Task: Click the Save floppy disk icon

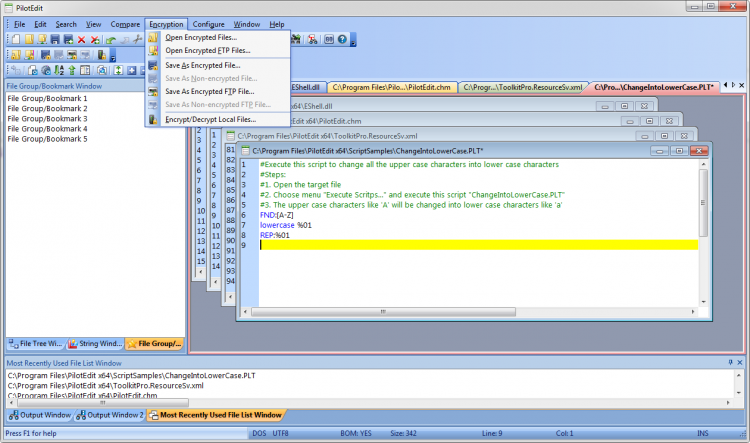Action: click(x=55, y=39)
